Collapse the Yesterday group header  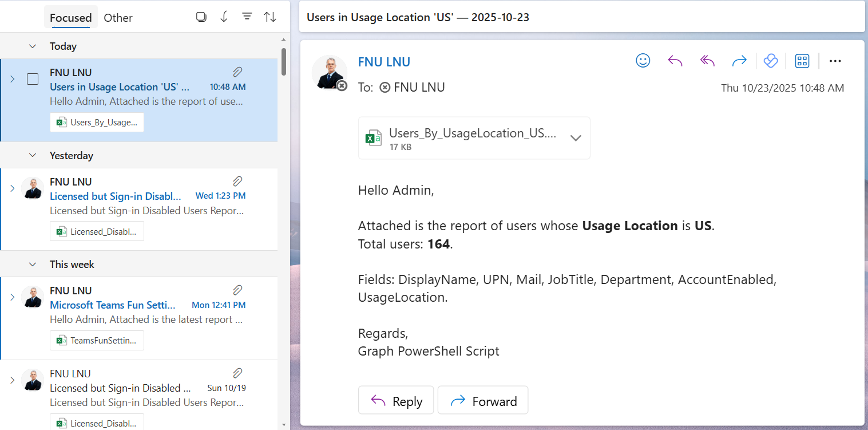click(33, 156)
